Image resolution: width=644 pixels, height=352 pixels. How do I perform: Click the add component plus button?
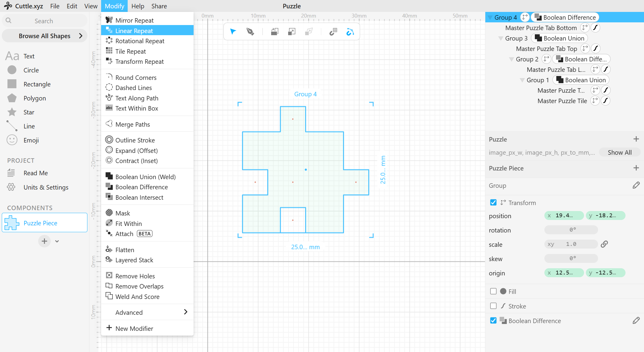[x=44, y=241]
